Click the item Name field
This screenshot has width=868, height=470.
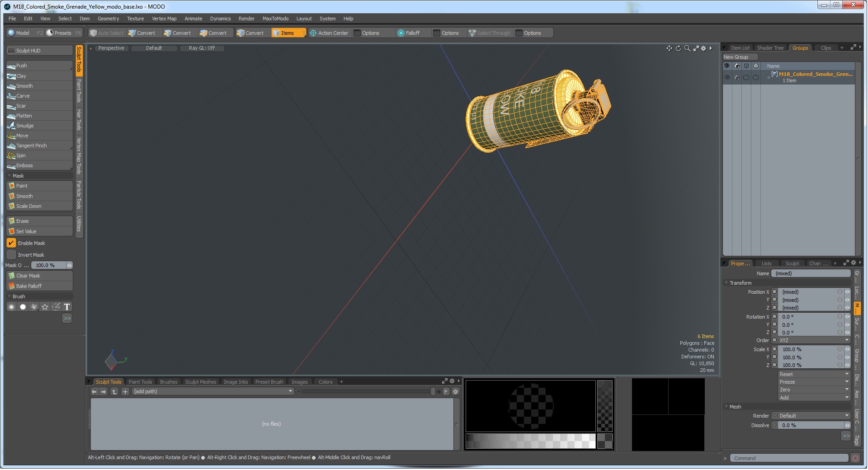point(811,273)
